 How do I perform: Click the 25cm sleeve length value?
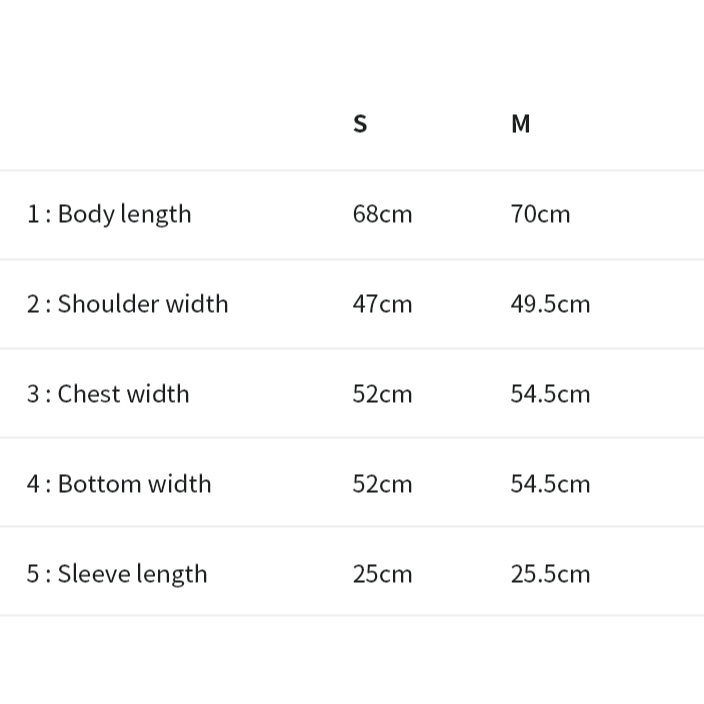coord(382,574)
